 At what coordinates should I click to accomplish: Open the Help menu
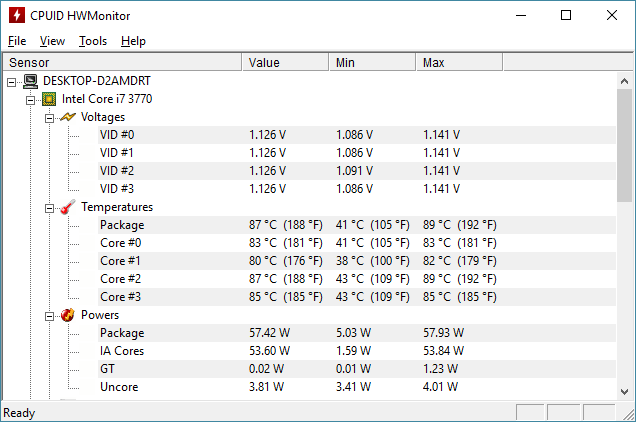point(133,41)
